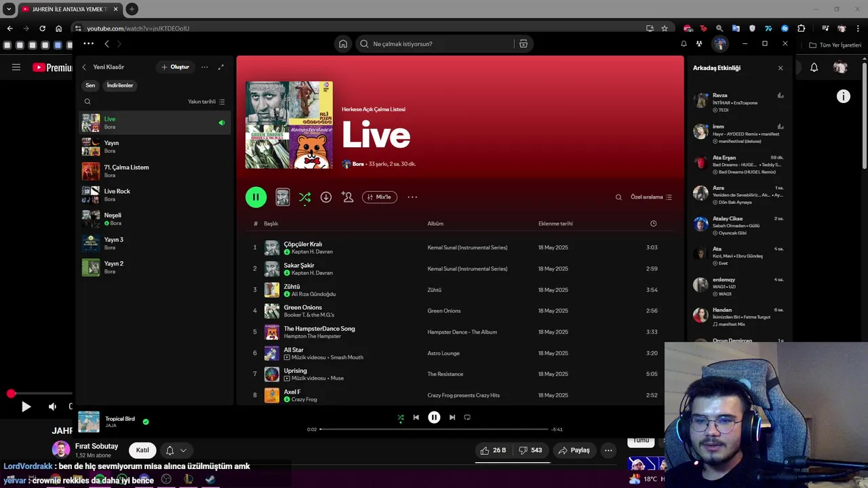Select the İndirilenler filter chip
This screenshot has height=488, width=868.
pos(120,85)
